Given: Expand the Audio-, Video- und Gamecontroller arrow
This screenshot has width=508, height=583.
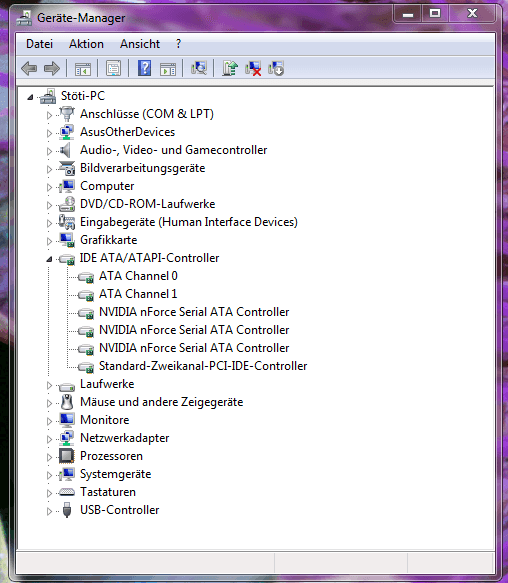Looking at the screenshot, I should (x=49, y=151).
